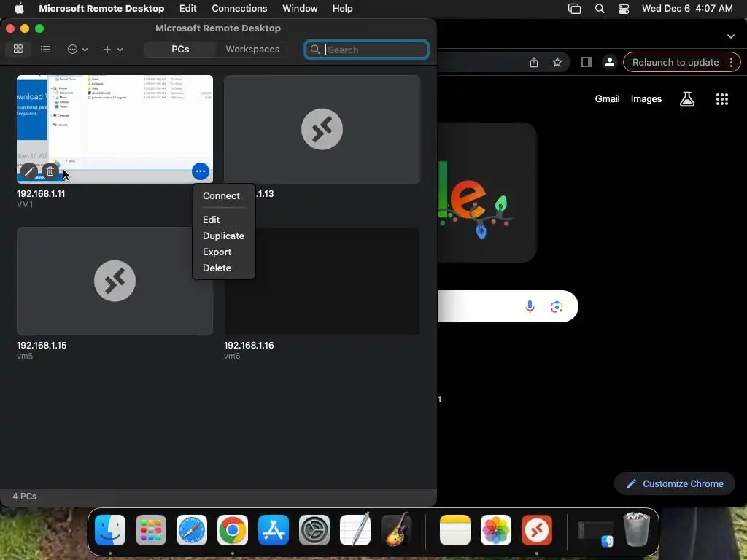Open the 192.168.1.11 VM1 thumbnail

tap(115, 129)
